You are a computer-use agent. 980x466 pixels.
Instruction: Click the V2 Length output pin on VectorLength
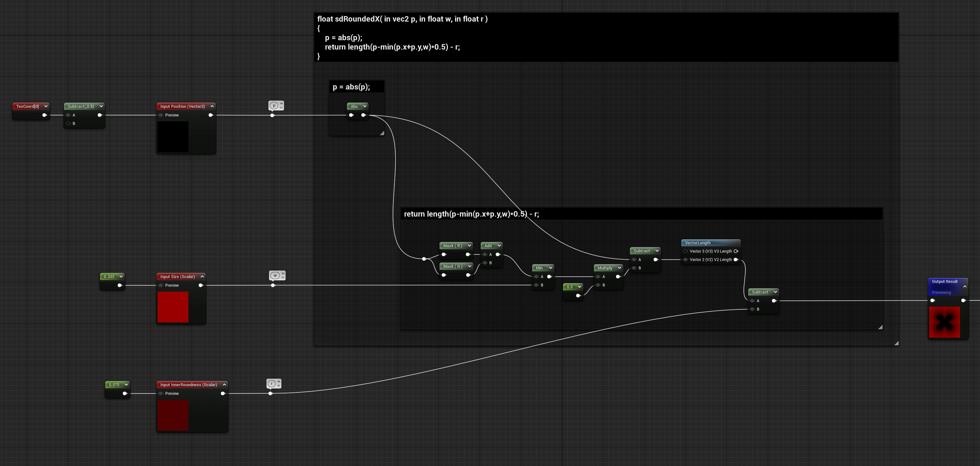(736, 260)
